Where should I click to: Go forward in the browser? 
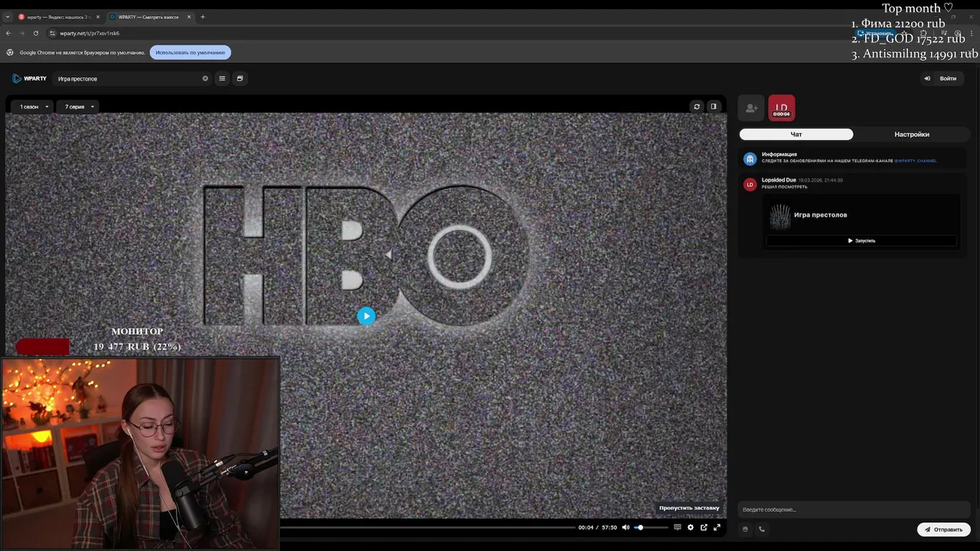click(22, 33)
